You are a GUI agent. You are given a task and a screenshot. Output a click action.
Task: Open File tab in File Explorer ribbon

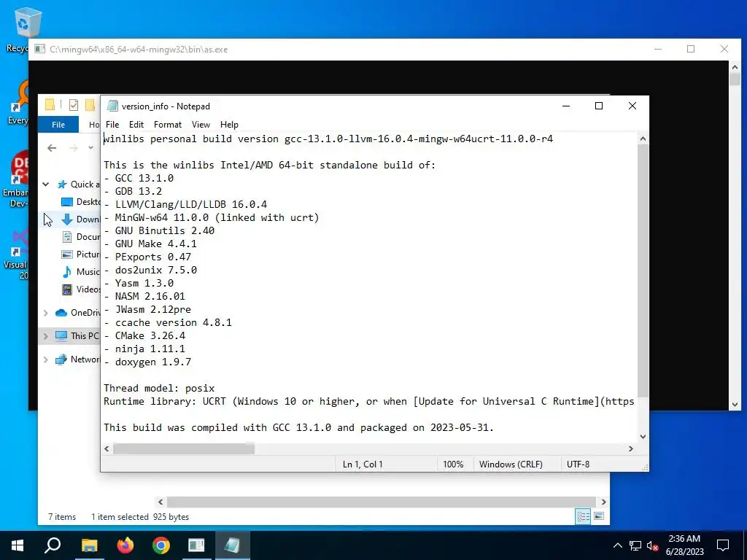tap(58, 124)
